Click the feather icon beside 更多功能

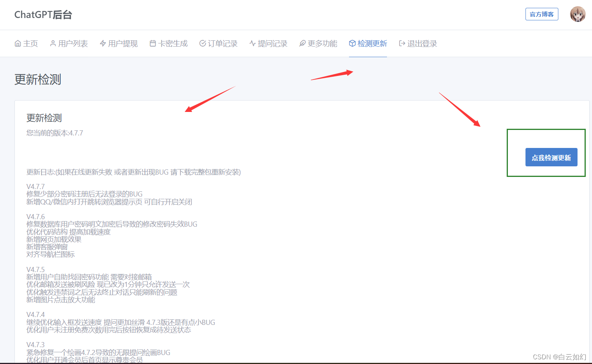tap(302, 43)
